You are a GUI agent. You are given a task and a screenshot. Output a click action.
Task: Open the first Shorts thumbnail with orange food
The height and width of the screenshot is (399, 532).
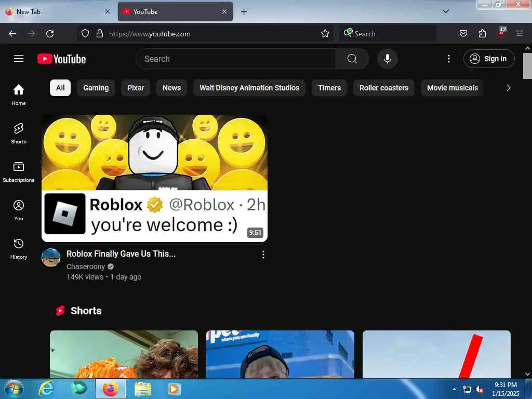click(124, 354)
